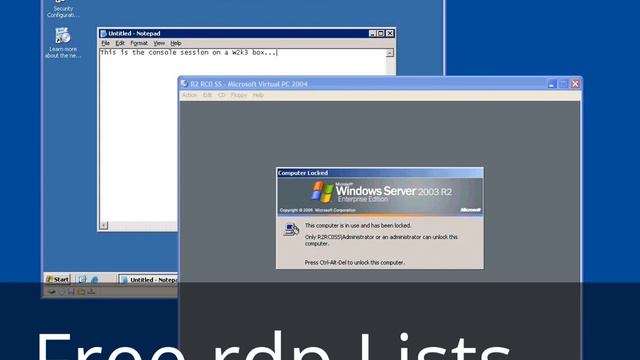Click text 'This computer is in use and has been locked.'

pyautogui.click(x=358, y=225)
